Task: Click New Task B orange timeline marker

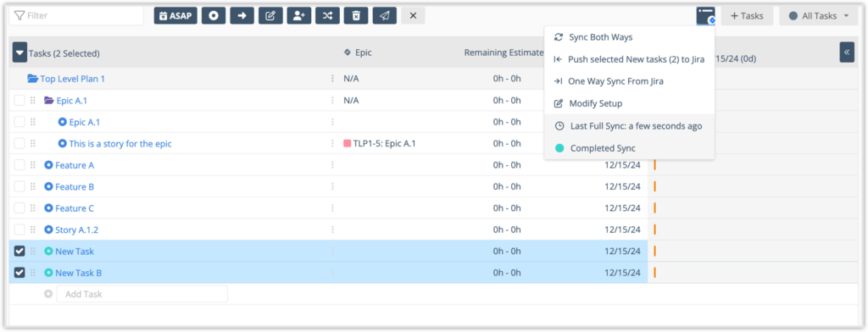Action: coord(655,274)
